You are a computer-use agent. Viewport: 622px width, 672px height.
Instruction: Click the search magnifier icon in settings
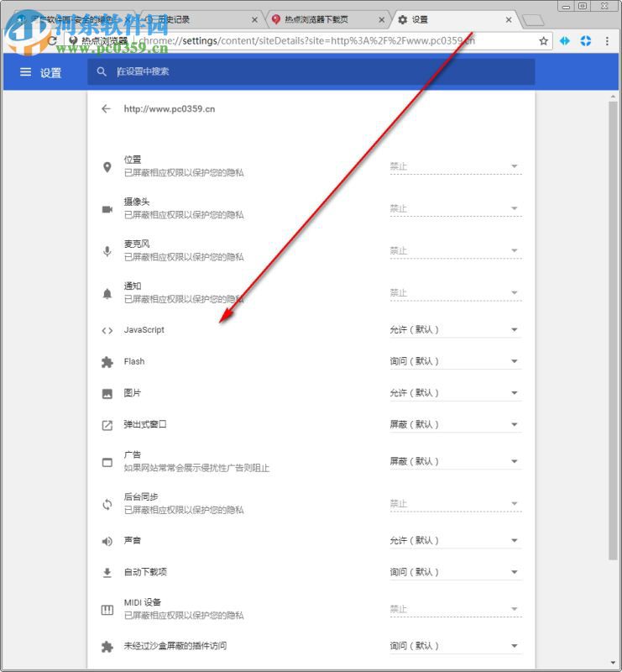[x=102, y=71]
